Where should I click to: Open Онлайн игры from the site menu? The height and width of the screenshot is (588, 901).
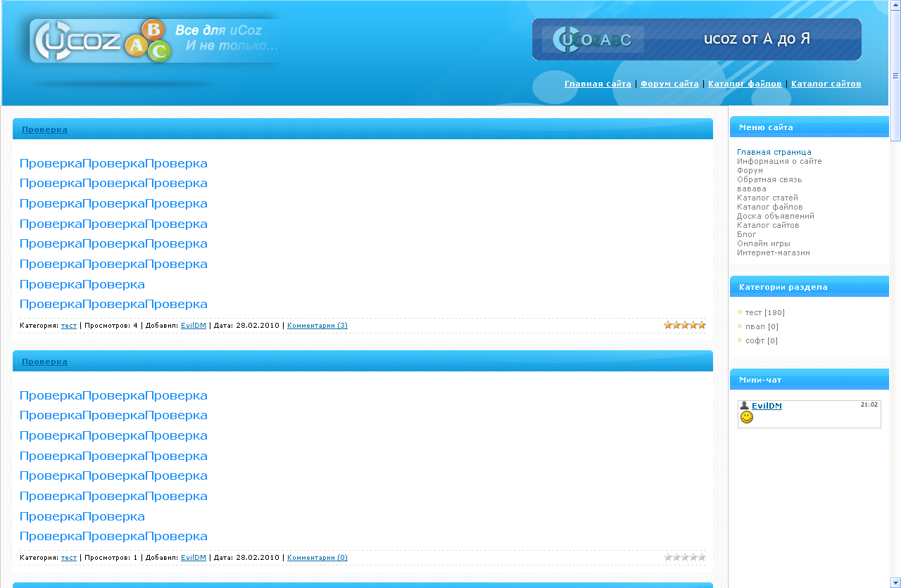(763, 243)
